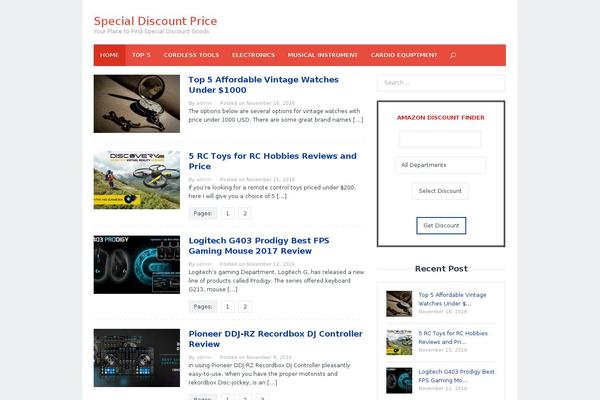
Task: Go to the Home menu item
Action: (x=109, y=55)
